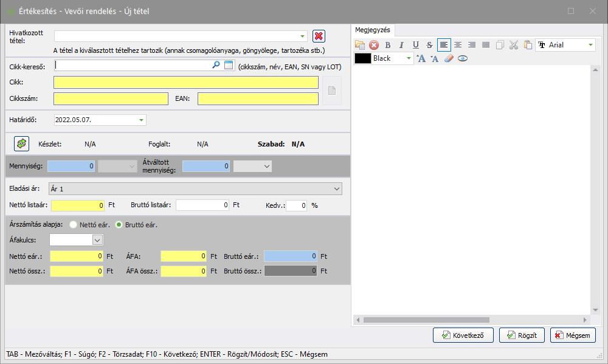Center align the note text
Image resolution: width=608 pixels, height=364 pixels.
[x=458, y=45]
